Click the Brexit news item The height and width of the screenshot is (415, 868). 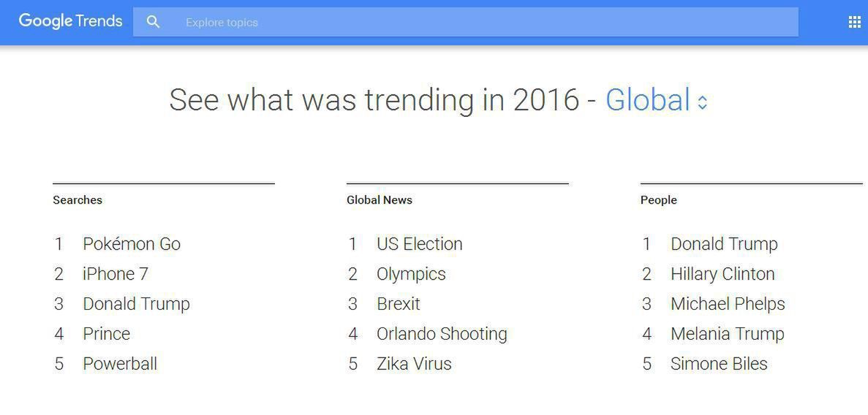click(399, 304)
